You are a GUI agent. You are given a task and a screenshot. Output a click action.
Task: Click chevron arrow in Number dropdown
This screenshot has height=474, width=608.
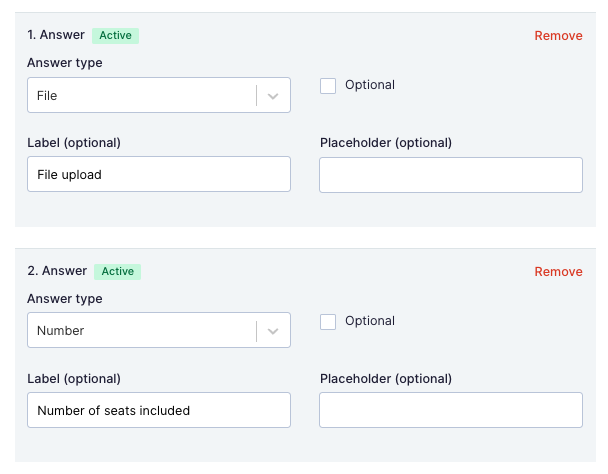click(273, 331)
